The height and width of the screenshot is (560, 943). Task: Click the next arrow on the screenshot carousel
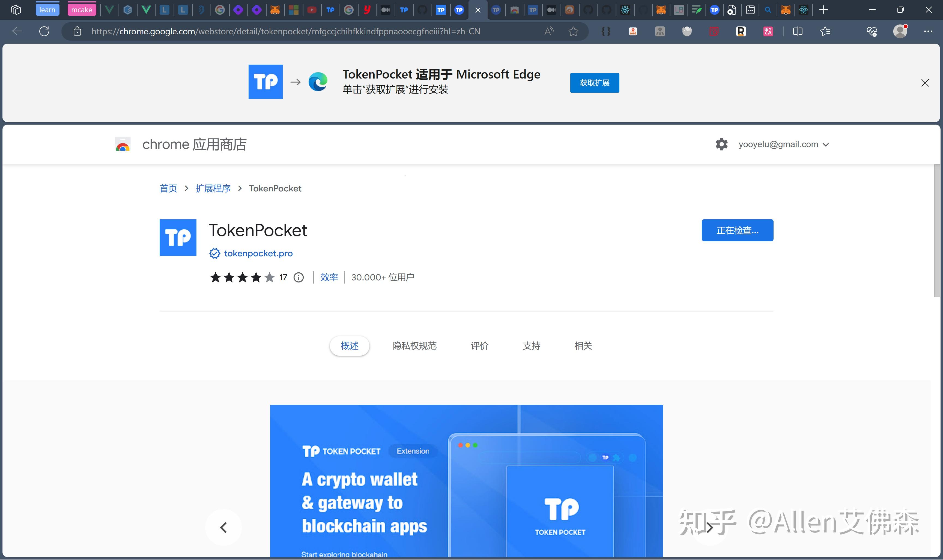pyautogui.click(x=709, y=527)
